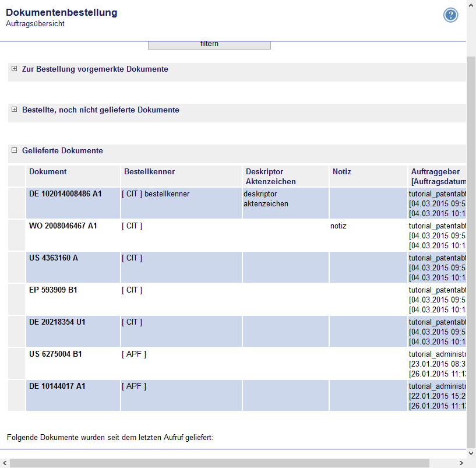Click the Auftragsübersicht subtitle
Image resolution: width=476 pixels, height=468 pixels.
pos(35,24)
